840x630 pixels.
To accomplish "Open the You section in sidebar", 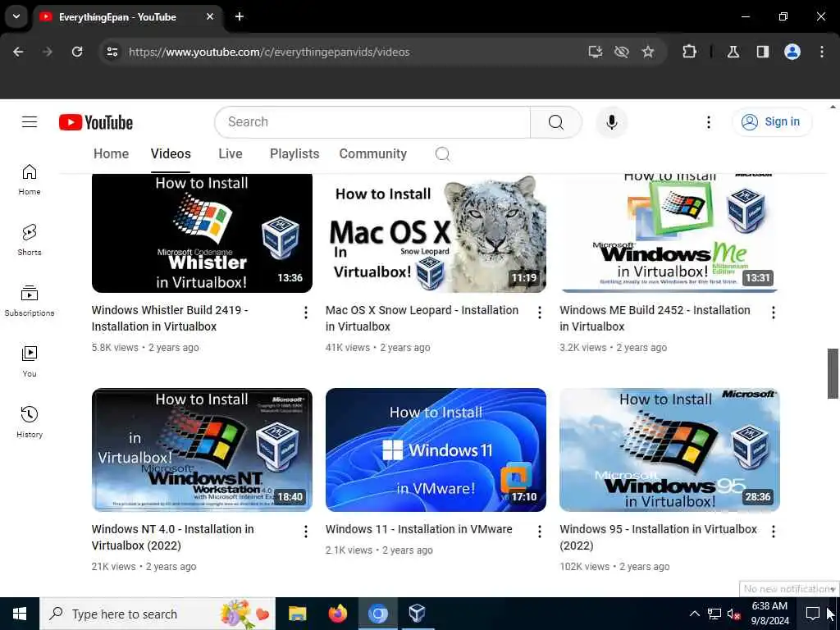I will 30,362.
